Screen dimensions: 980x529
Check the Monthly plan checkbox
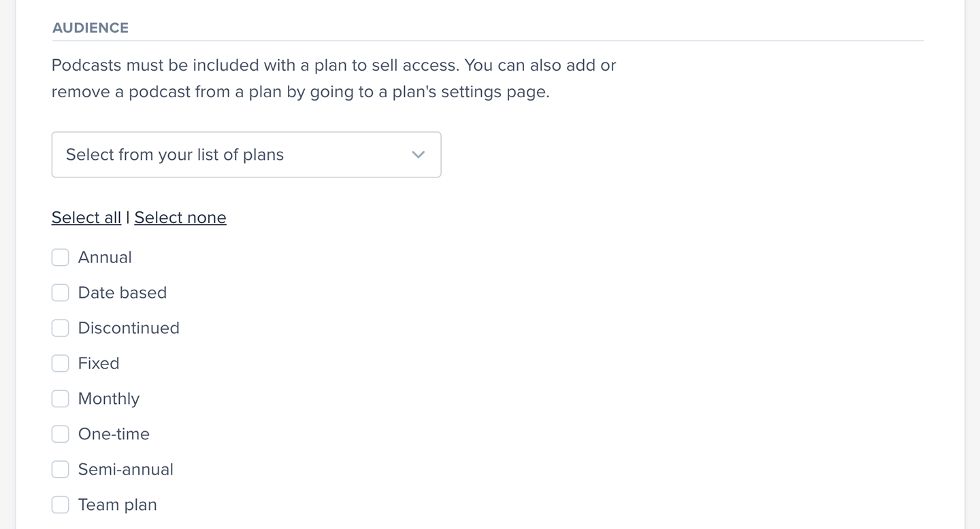pyautogui.click(x=61, y=399)
